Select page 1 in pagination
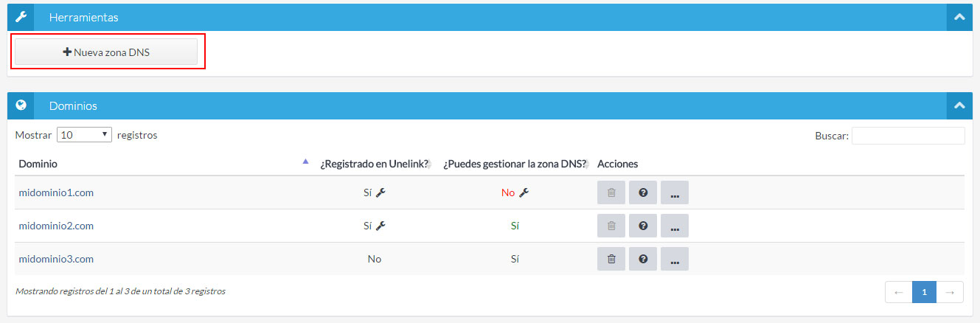This screenshot has height=323, width=980. (924, 293)
